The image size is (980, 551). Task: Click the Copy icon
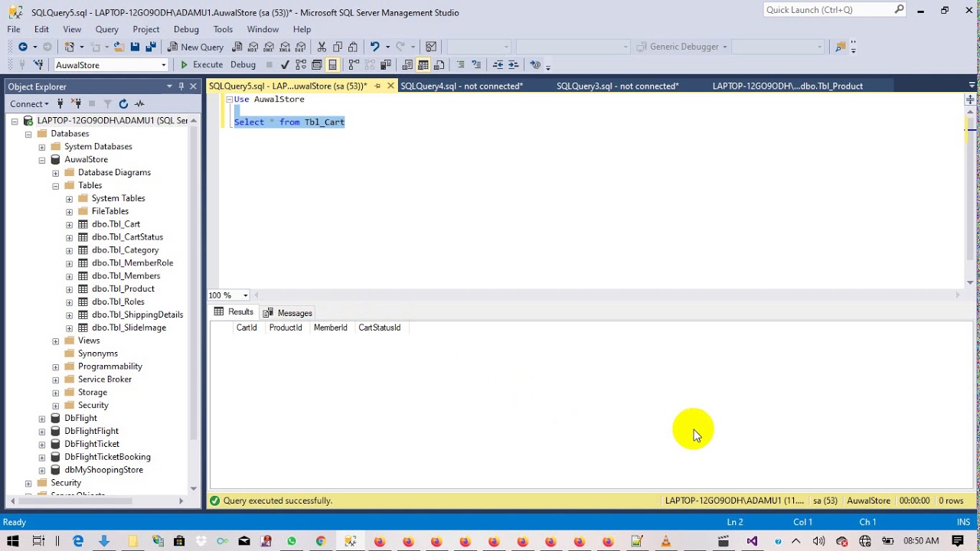[x=338, y=47]
